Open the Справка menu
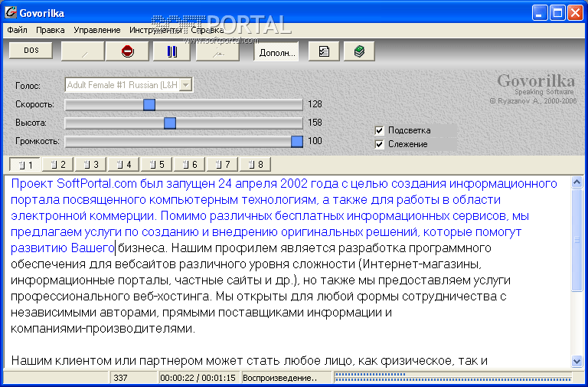 207,30
